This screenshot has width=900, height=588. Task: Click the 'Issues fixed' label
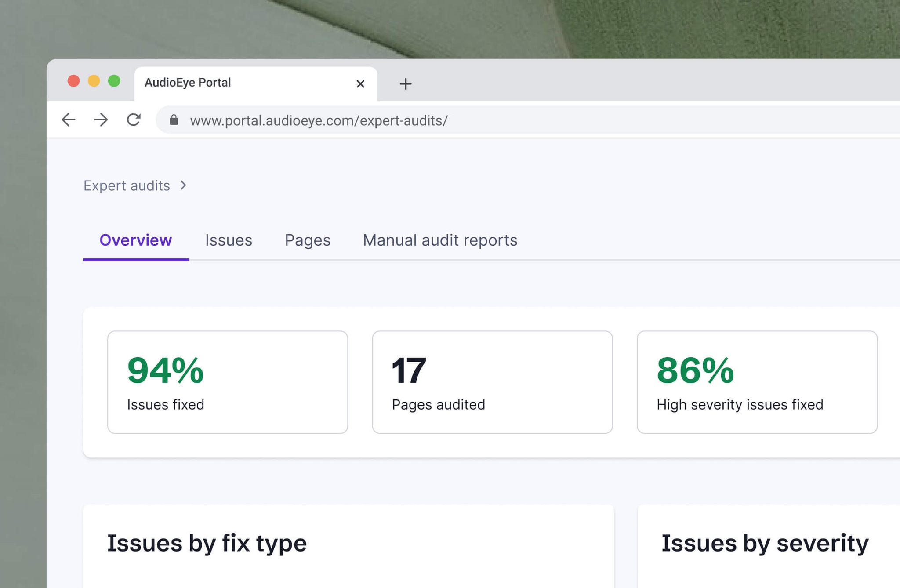(166, 404)
